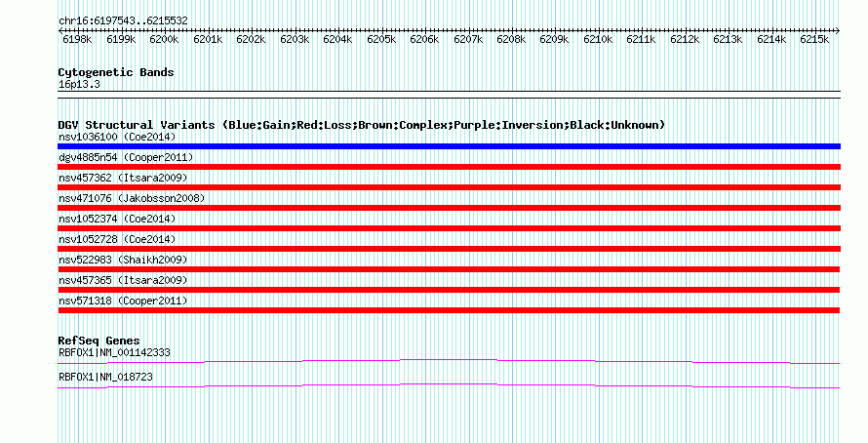Click the red nsv522983 loss bar
Viewport: 868px width, 443px height.
click(449, 269)
